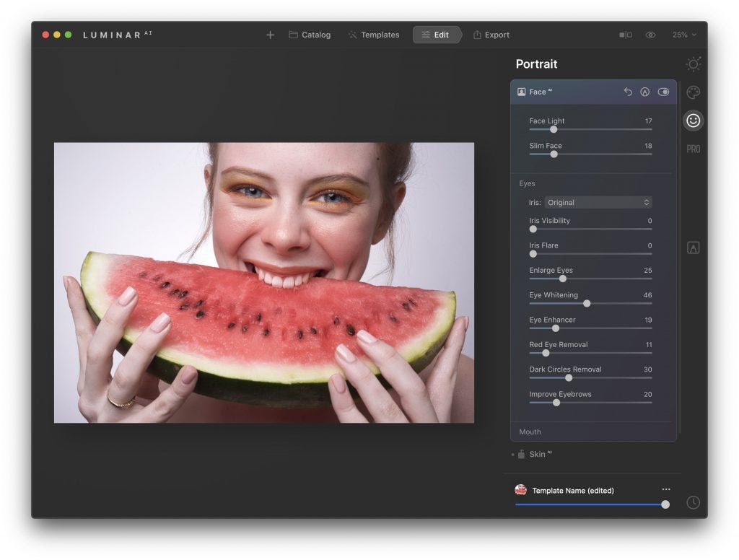Select the Creative tools palette icon
The image size is (739, 560).
click(693, 92)
